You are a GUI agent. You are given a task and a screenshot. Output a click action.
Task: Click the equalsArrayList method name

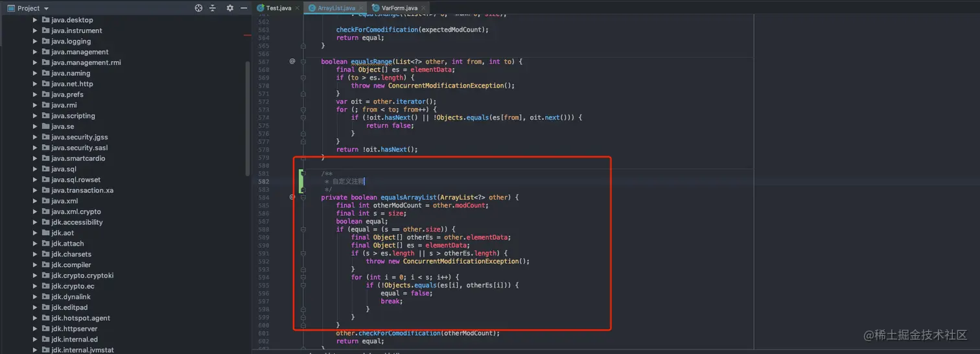408,197
